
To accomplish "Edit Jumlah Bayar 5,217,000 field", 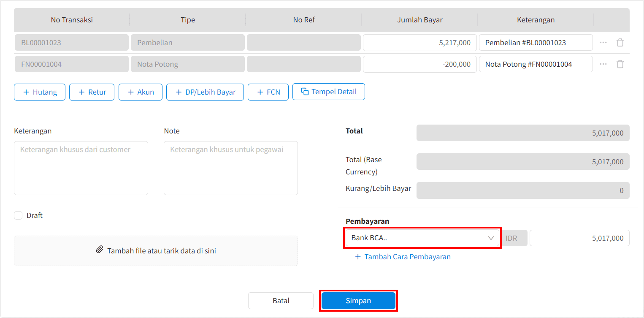I will click(x=420, y=43).
